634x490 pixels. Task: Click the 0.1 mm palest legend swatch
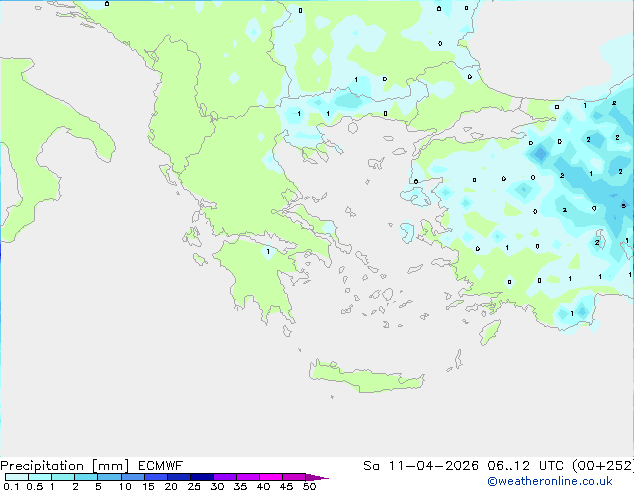pyautogui.click(x=17, y=477)
